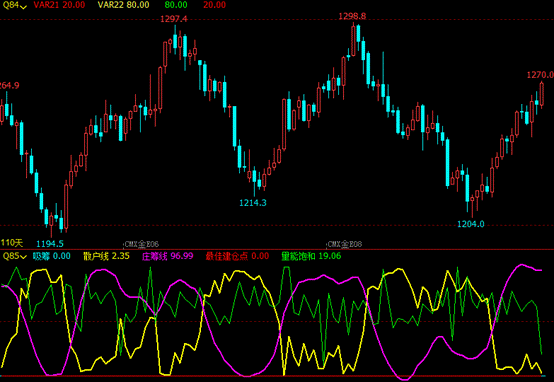This screenshot has height=382, width=554.
Task: Click the green 80.00 value at top
Action: click(x=176, y=5)
